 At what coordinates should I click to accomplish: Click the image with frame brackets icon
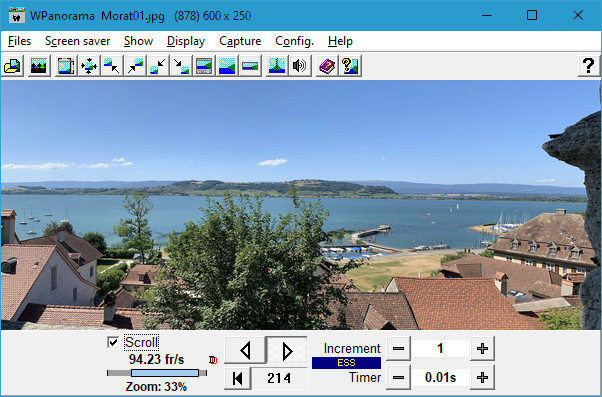[66, 66]
